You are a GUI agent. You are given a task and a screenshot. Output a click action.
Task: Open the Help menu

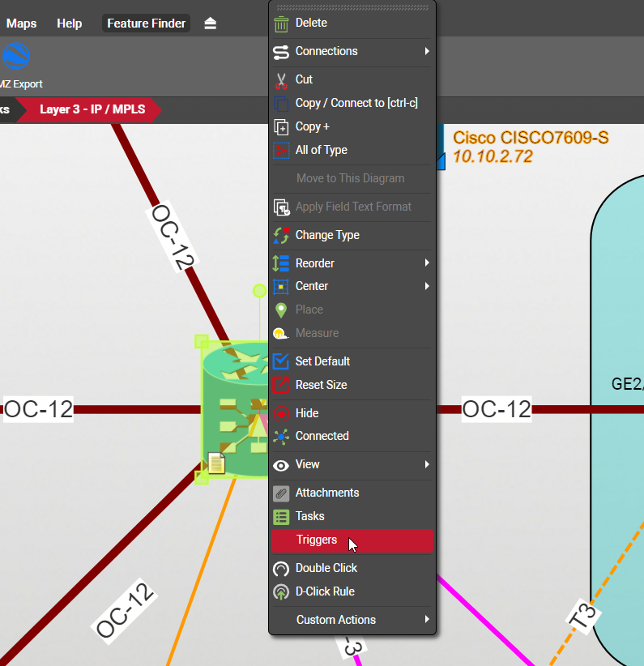click(69, 23)
